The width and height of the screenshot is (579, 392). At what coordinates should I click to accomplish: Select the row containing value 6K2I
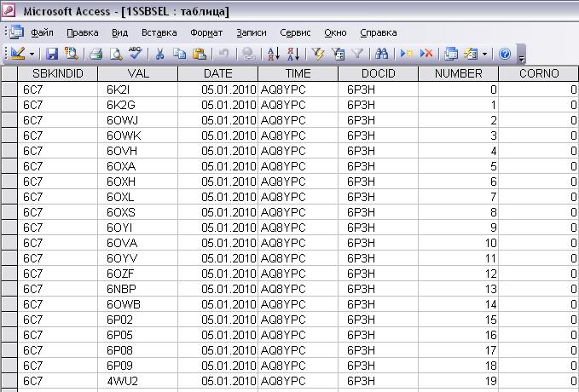tap(9, 89)
